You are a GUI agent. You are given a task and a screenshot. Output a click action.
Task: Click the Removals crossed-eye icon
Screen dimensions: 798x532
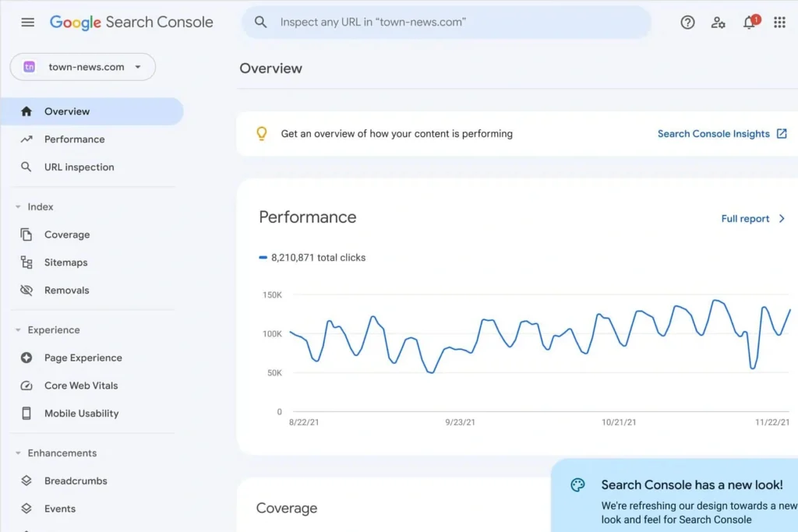(x=26, y=291)
